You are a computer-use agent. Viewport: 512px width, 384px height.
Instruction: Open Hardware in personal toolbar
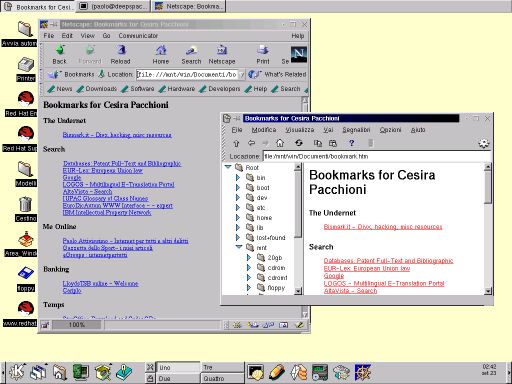[177, 89]
